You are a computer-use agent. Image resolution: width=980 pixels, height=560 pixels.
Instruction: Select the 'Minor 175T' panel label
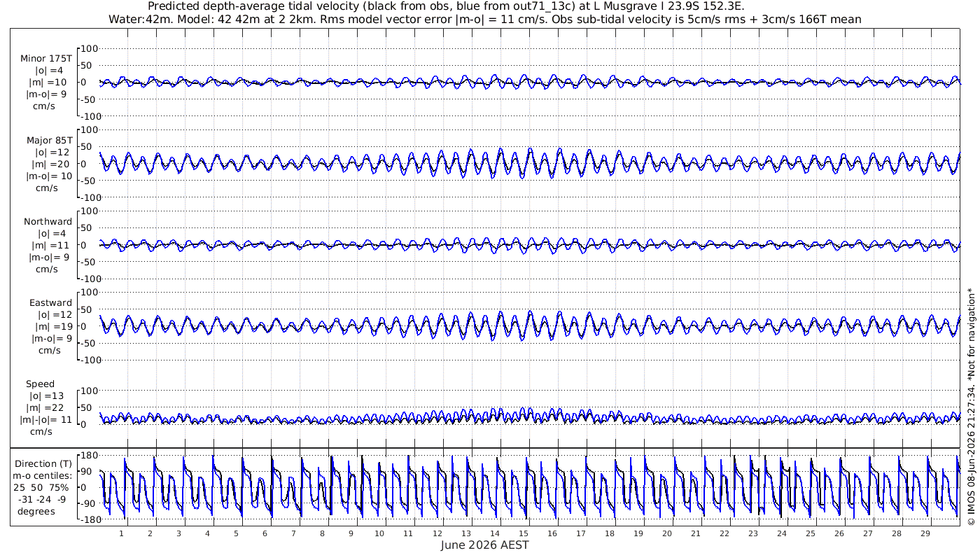[46, 58]
